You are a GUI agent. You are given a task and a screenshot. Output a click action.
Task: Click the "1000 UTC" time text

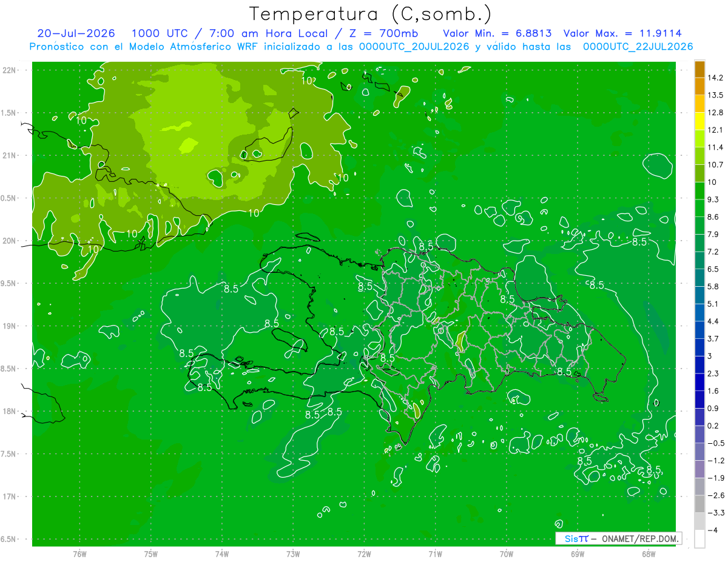(160, 33)
